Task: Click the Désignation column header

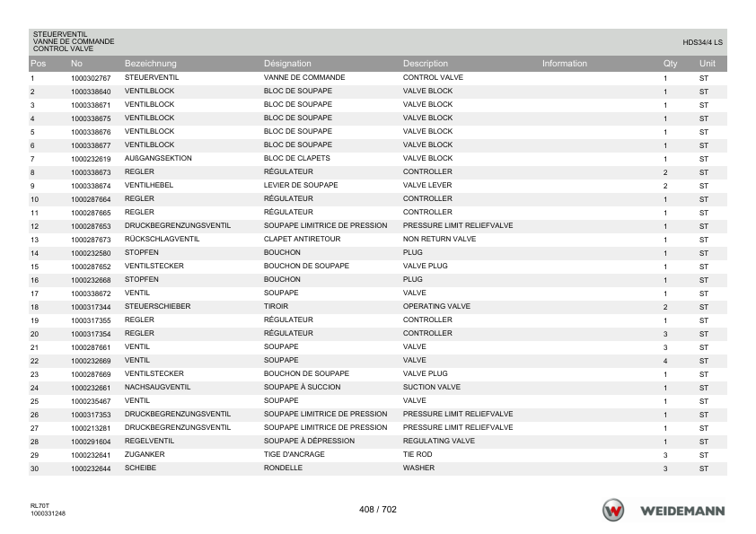Action: (x=287, y=63)
